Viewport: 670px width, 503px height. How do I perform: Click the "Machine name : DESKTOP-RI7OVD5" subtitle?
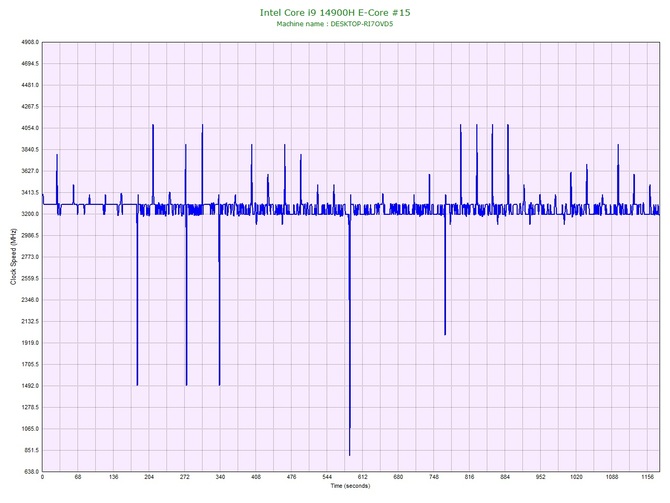click(x=335, y=24)
